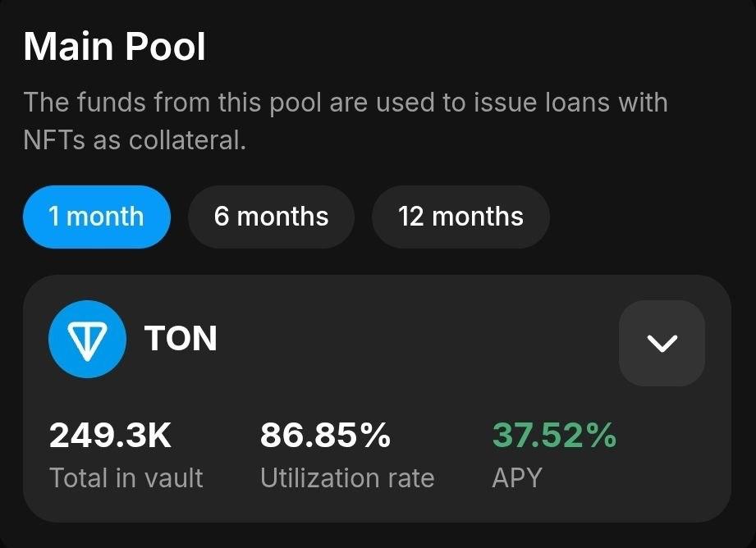This screenshot has width=756, height=548.
Task: Click the green 37.52% APY value
Action: tap(554, 436)
